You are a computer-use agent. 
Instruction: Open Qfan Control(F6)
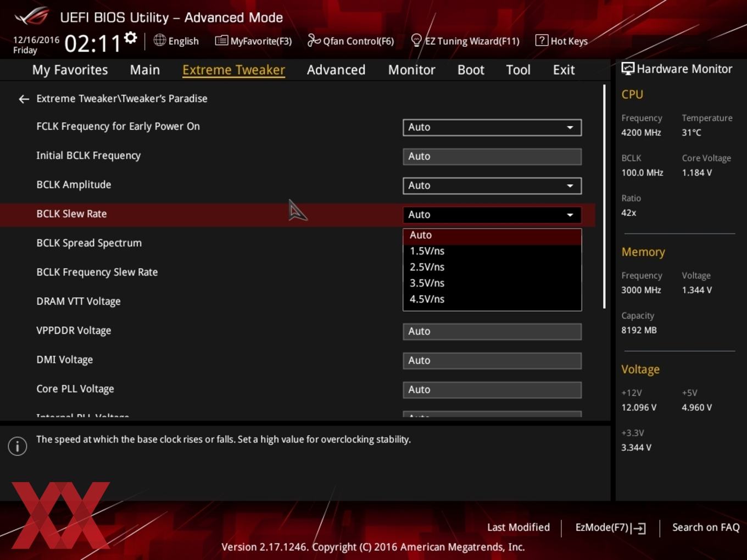point(350,41)
